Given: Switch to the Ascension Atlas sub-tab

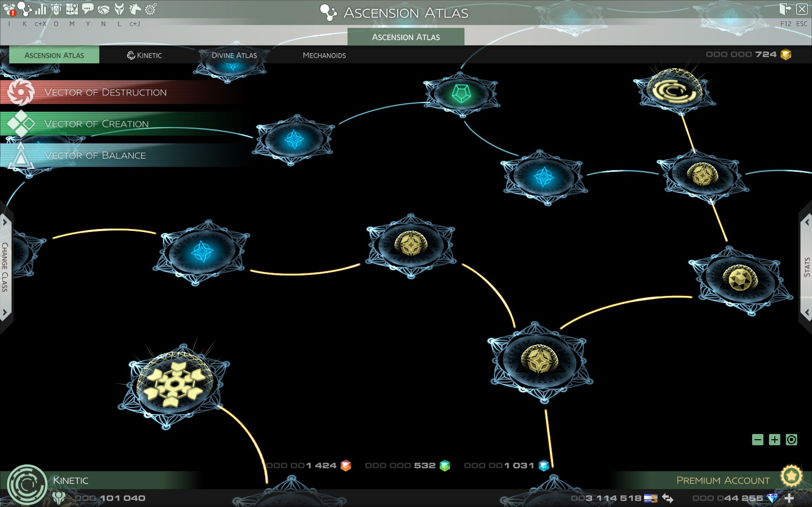Looking at the screenshot, I should (54, 55).
